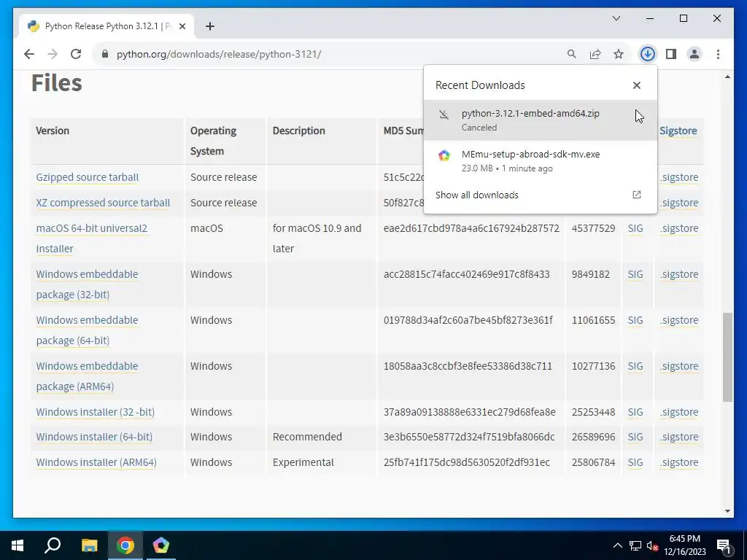View site information lock icon
The image size is (747, 560).
coord(105,54)
